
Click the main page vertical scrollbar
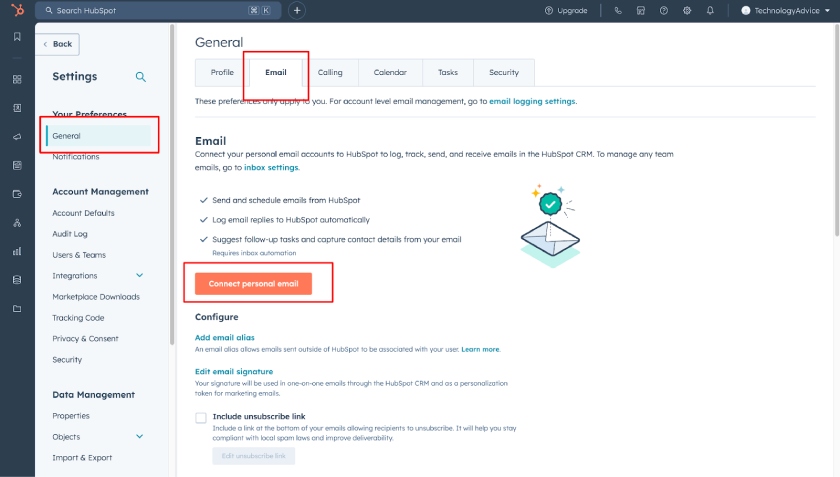[837, 130]
